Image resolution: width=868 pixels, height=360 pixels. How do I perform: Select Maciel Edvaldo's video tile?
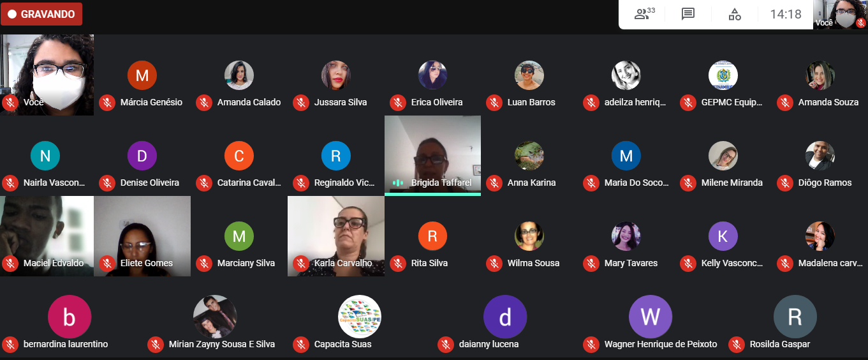coord(47,236)
